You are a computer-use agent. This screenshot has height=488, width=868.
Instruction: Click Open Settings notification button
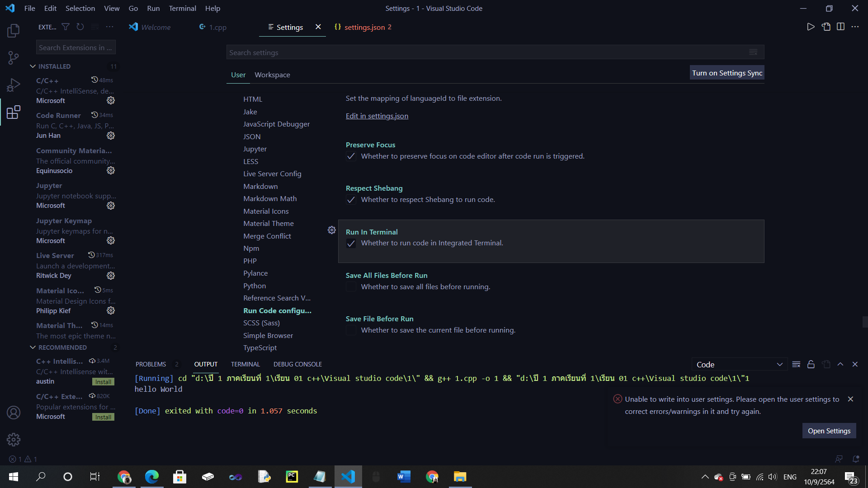(x=829, y=431)
